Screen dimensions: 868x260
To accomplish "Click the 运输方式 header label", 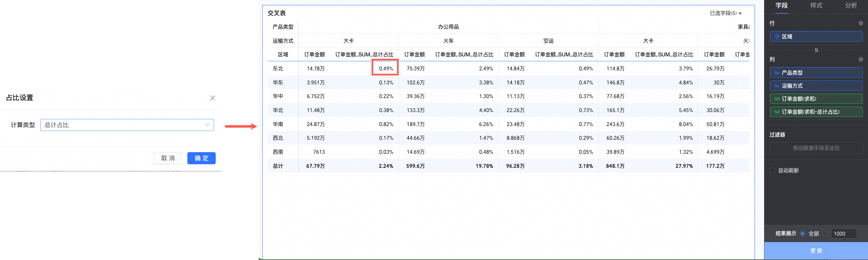I will coord(283,41).
